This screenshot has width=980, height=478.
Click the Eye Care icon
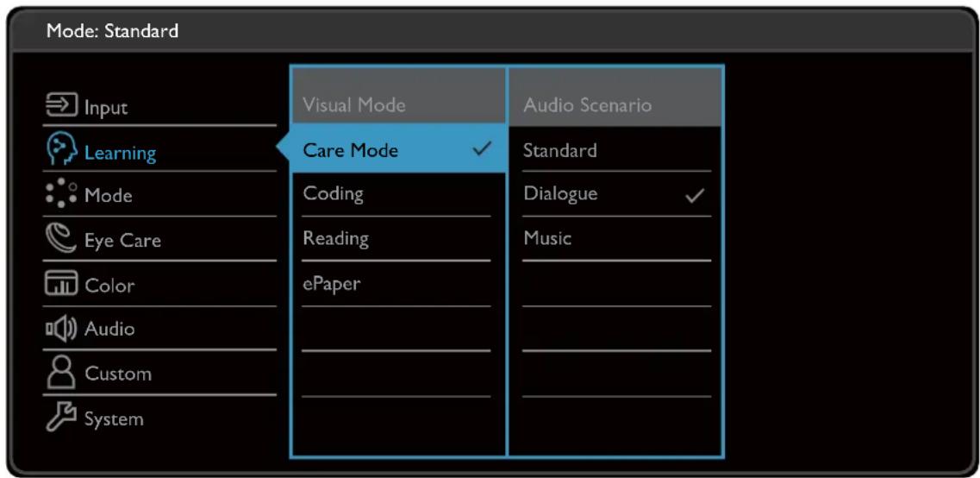click(62, 239)
